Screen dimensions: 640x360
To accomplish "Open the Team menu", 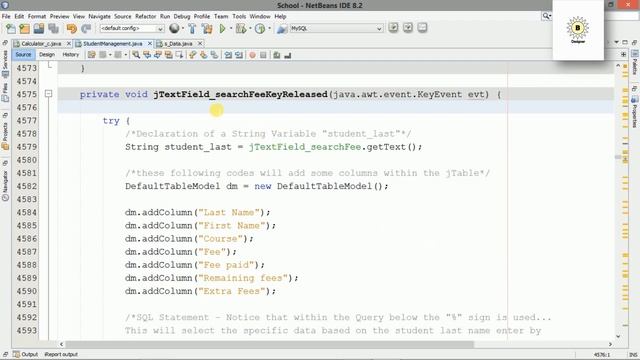I will click(x=221, y=16).
